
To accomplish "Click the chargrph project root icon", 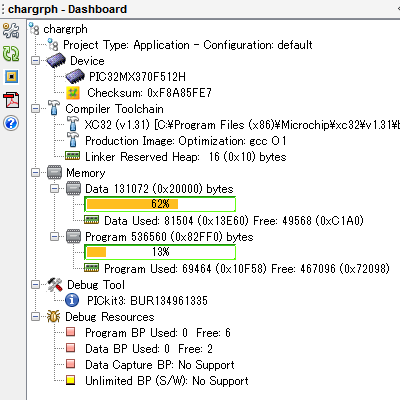I will (x=34, y=29).
